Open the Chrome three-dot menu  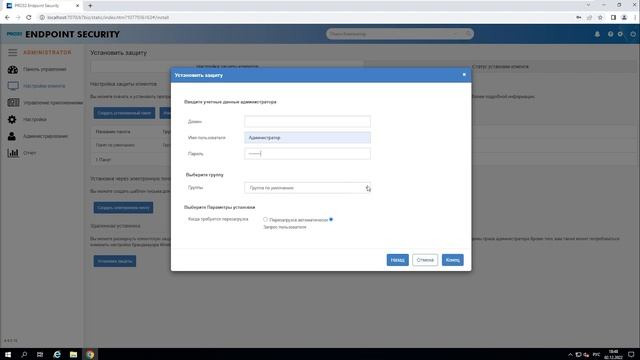635,18
